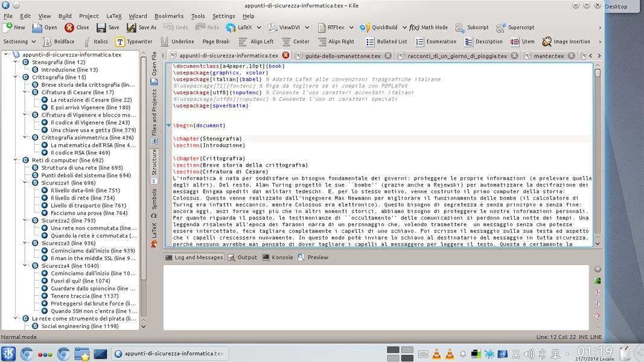Switch to guida-dello-smanettone.tex tab
644x362 pixels.
[x=342, y=56]
